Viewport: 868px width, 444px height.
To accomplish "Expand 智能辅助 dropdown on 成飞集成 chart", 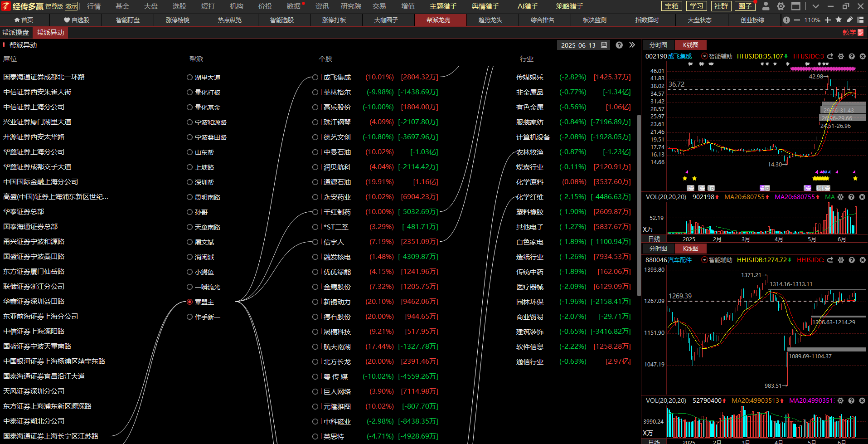I will (704, 57).
